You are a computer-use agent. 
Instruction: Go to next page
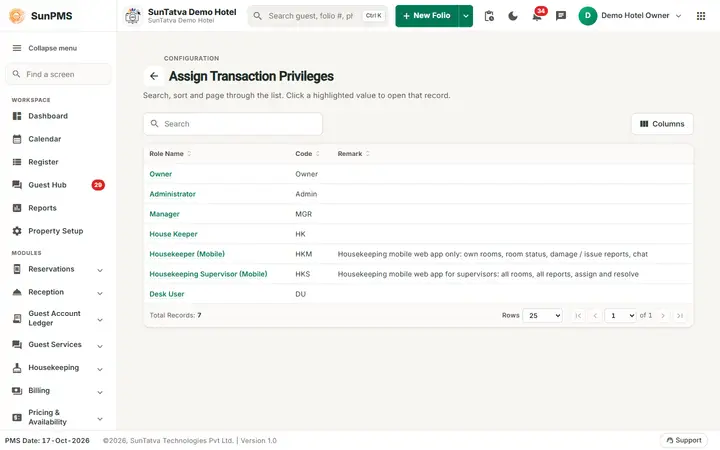coord(663,315)
